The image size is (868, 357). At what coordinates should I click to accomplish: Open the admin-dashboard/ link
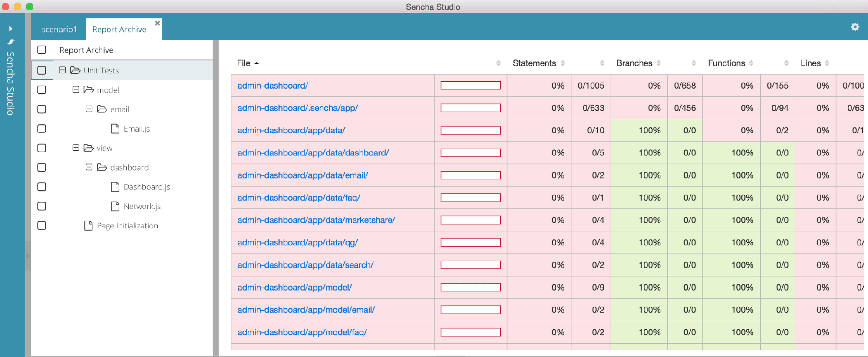pos(273,86)
